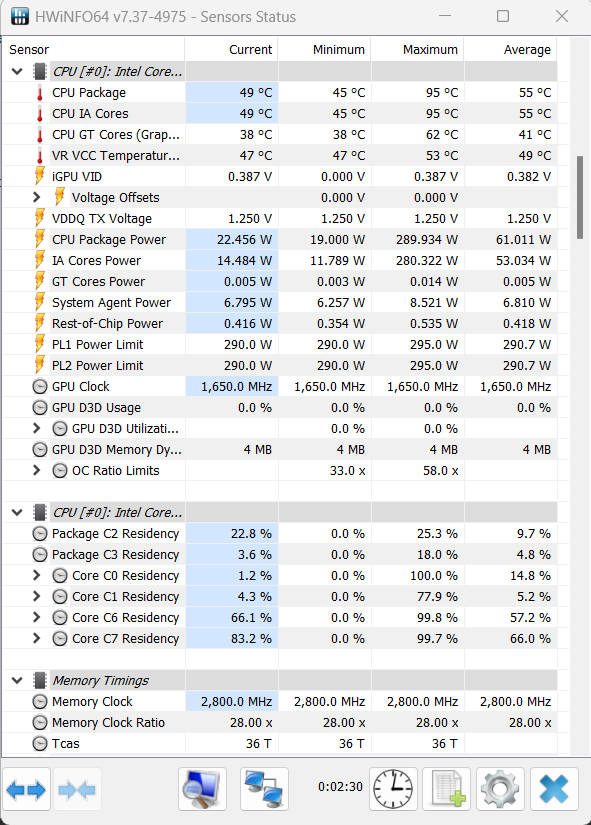This screenshot has height=825, width=591.
Task: Click the GT Cores Power lightning icon
Action: point(39,281)
